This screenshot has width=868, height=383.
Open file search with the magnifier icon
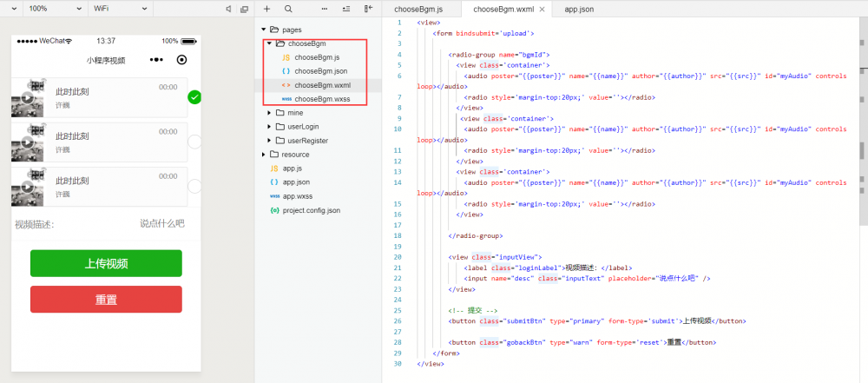click(x=288, y=9)
